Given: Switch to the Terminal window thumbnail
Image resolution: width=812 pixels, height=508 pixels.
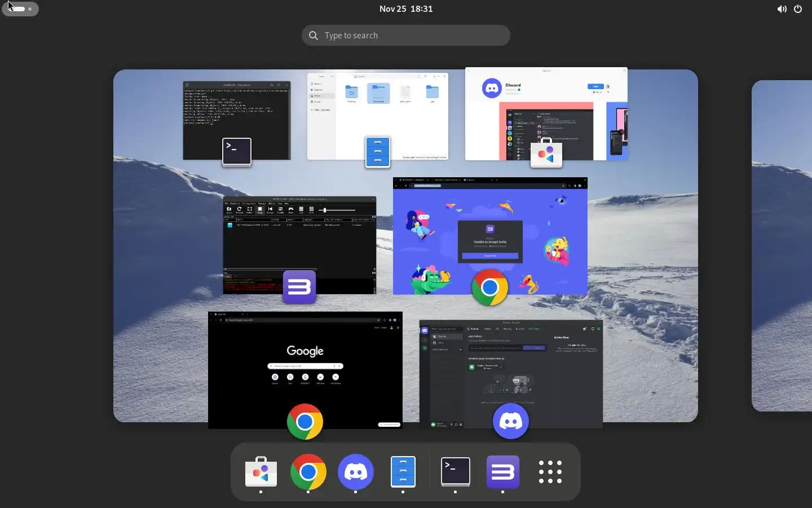Looking at the screenshot, I should 237,120.
